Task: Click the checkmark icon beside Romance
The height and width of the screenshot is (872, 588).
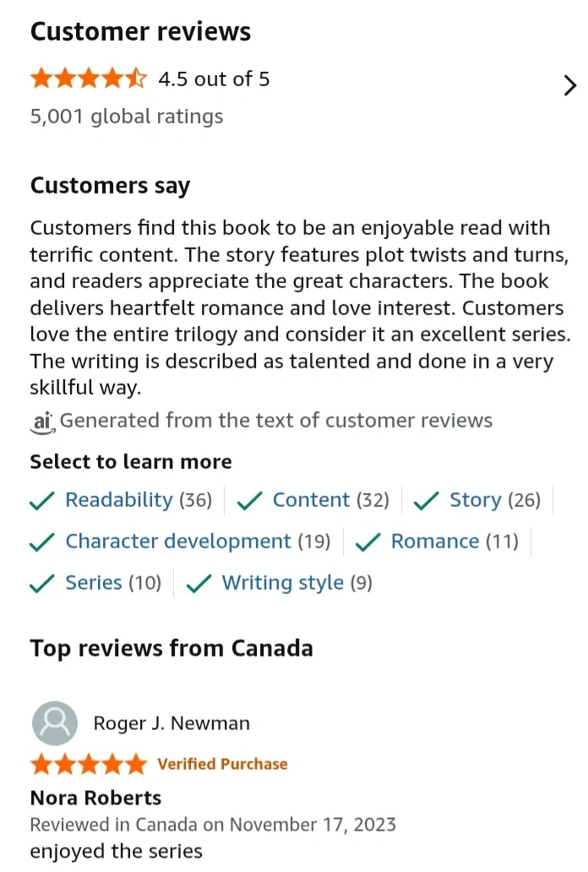Action: point(367,542)
